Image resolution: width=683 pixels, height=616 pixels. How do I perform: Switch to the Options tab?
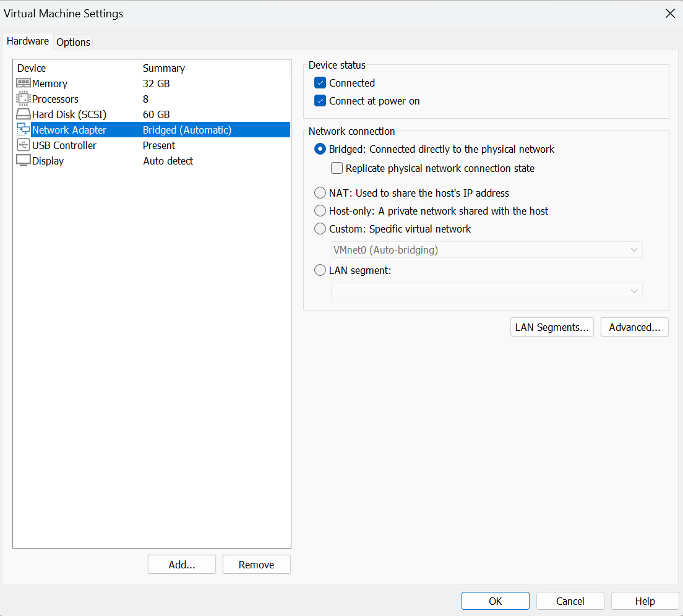(x=73, y=42)
